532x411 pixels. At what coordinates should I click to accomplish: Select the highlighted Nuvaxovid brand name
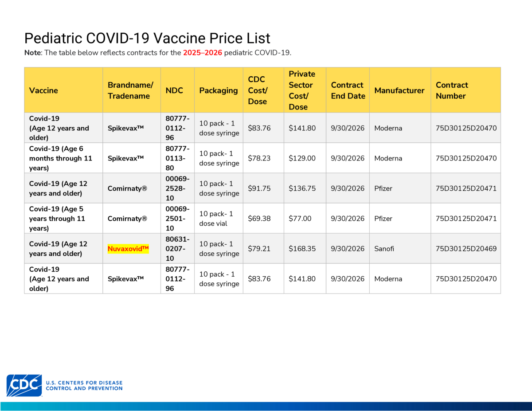(x=128, y=249)
